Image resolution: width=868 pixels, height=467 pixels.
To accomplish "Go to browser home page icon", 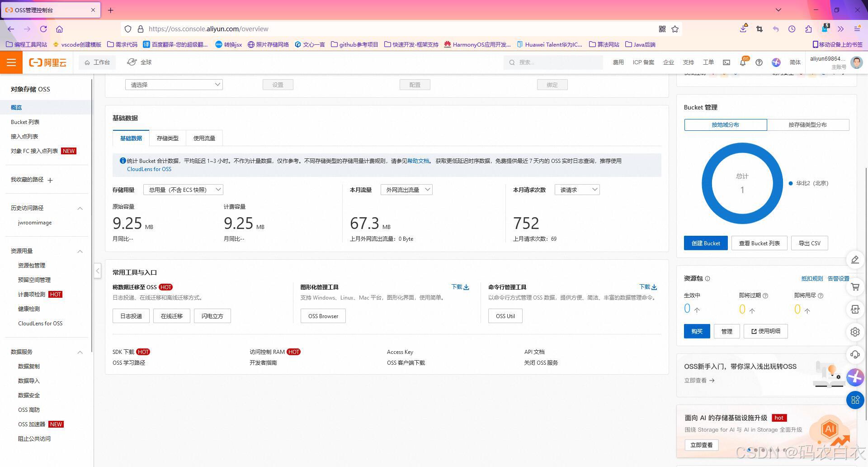I will coord(59,29).
